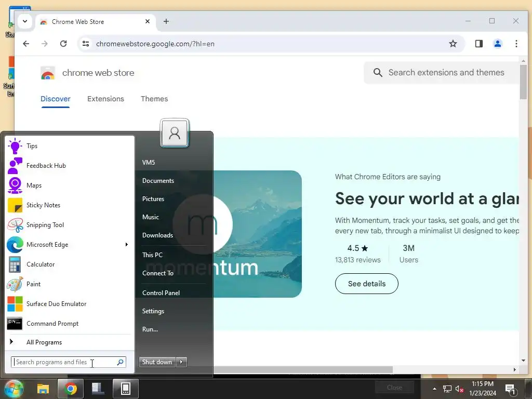View site information icon in address bar
532x399 pixels.
(86, 44)
